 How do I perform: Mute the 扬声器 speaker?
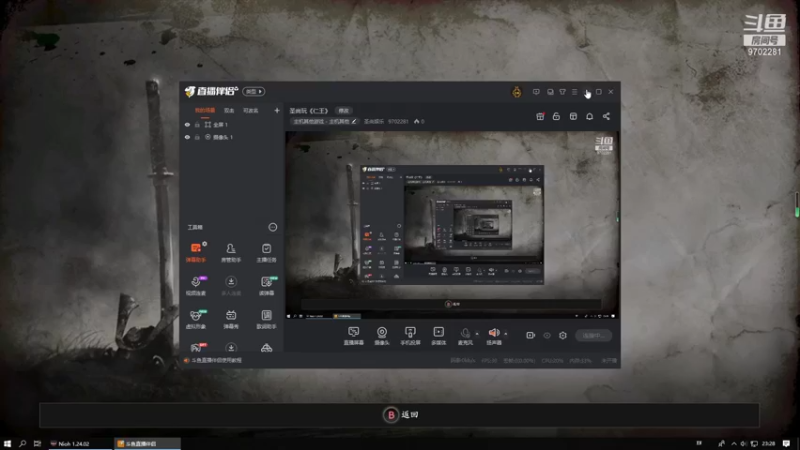click(x=494, y=335)
